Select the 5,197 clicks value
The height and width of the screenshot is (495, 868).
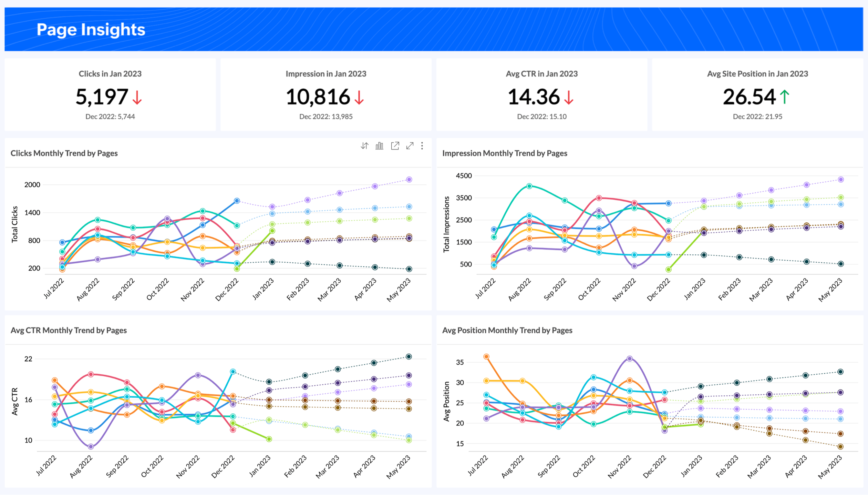click(102, 97)
